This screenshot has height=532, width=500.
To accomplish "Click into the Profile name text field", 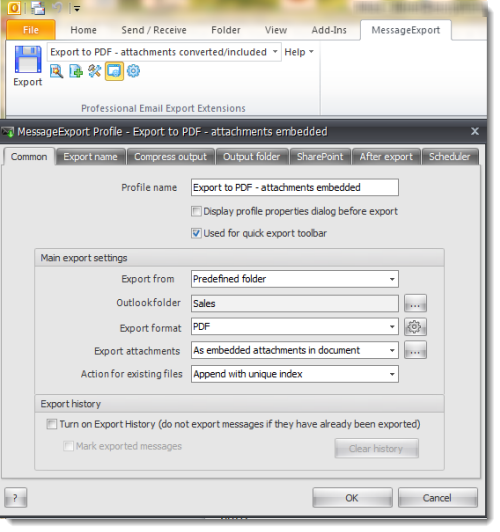I will (x=294, y=187).
